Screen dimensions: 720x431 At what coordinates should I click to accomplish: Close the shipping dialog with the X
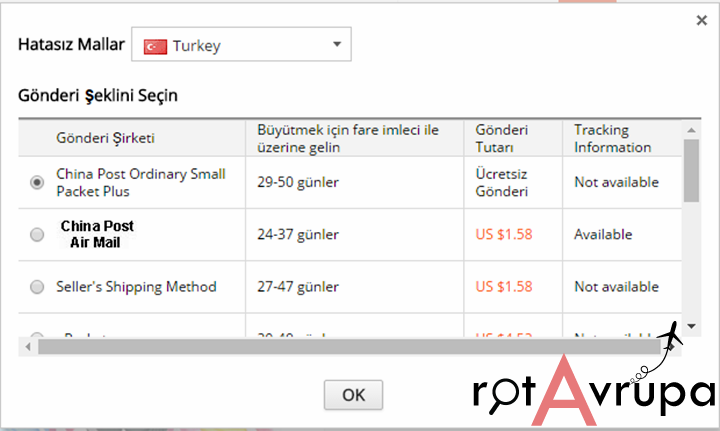[700, 20]
